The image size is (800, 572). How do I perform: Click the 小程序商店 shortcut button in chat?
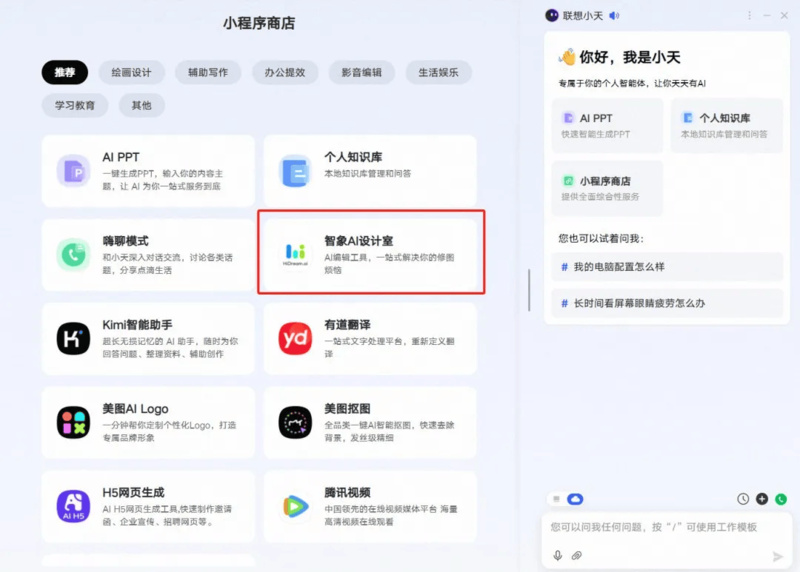pyautogui.click(x=607, y=188)
